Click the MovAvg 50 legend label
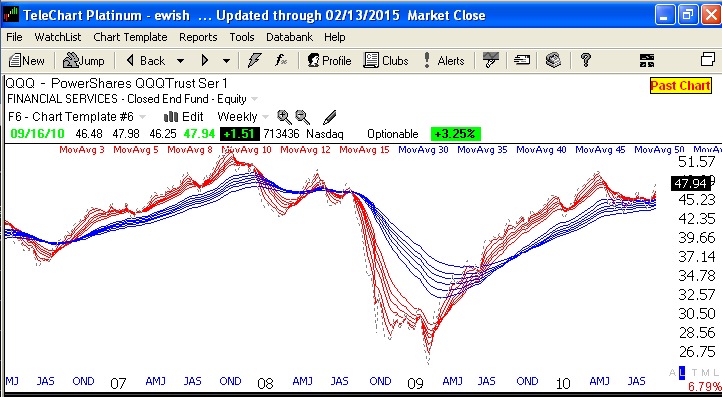This screenshot has height=397, width=722. [659, 150]
